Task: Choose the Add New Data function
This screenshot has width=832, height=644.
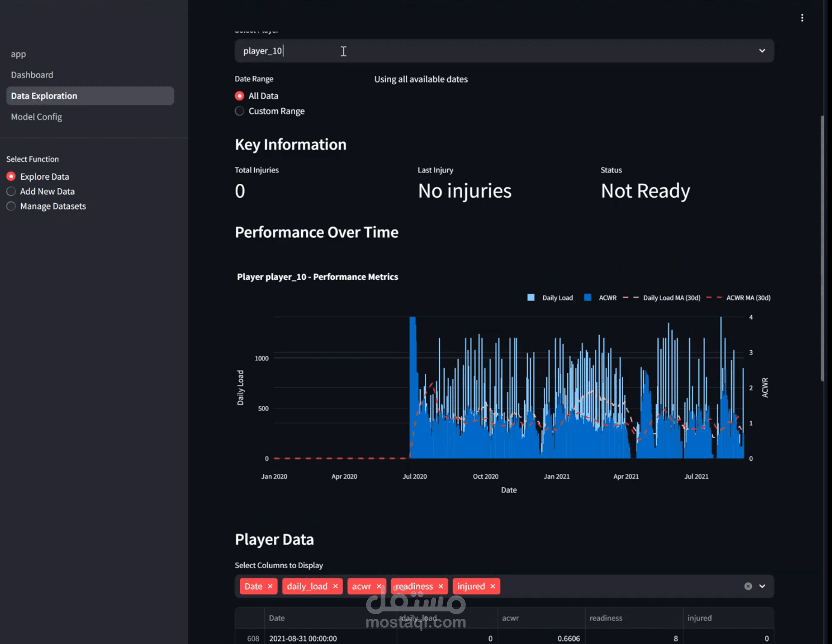Action: (11, 191)
